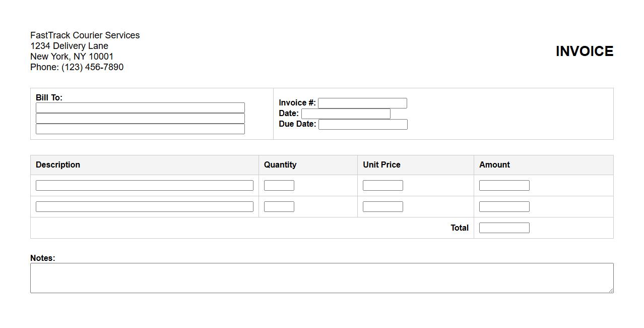644x328 pixels.
Task: Click the first row Description field
Action: coord(145,186)
